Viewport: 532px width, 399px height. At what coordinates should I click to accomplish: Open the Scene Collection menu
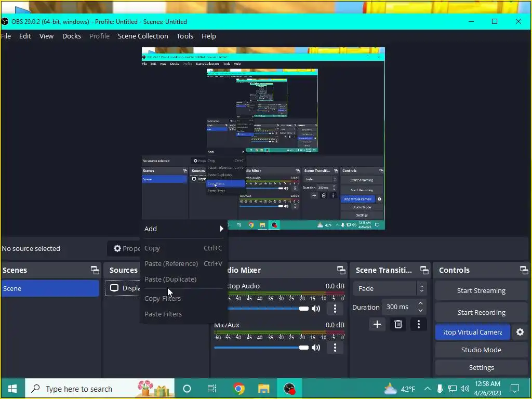pos(143,36)
